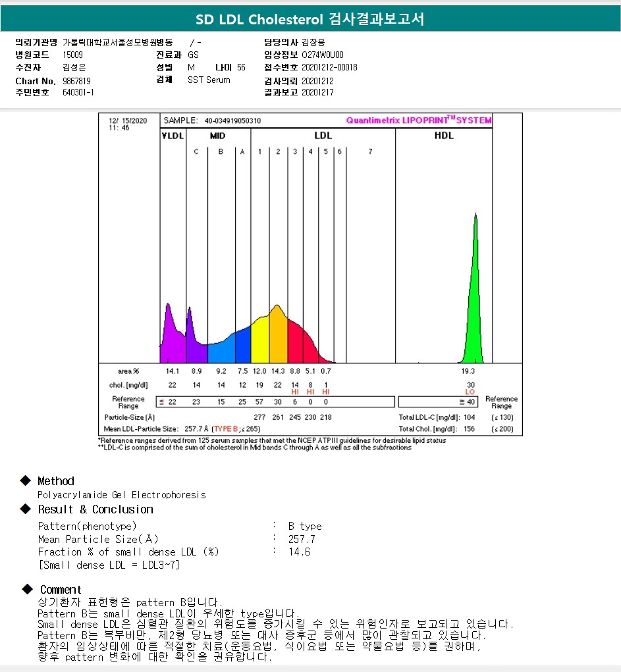This screenshot has height=672, width=621.
Task: Click MID sub-band "A" label
Action: point(242,152)
